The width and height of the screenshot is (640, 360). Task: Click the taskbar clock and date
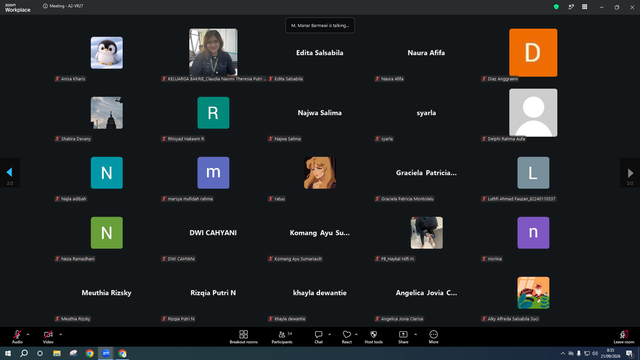pos(611,353)
